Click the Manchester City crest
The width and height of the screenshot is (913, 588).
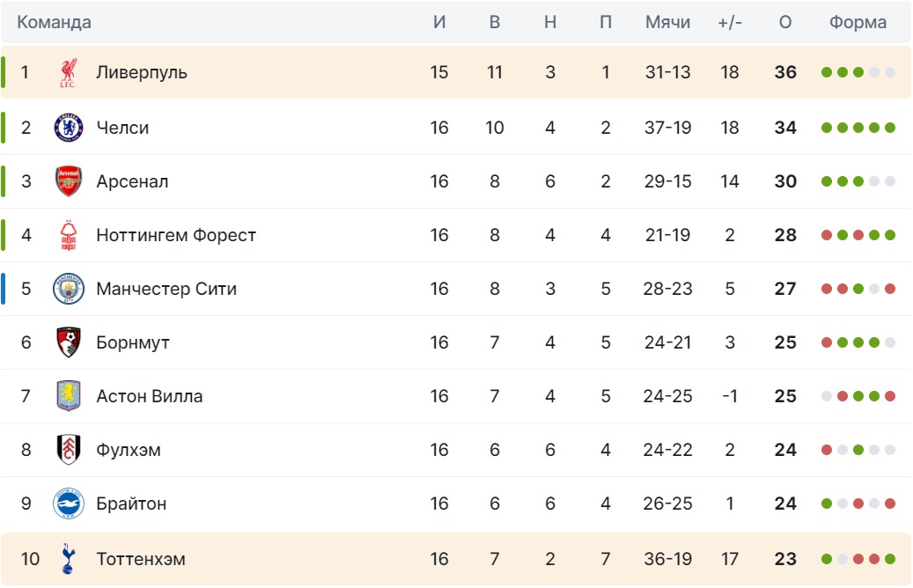69,289
